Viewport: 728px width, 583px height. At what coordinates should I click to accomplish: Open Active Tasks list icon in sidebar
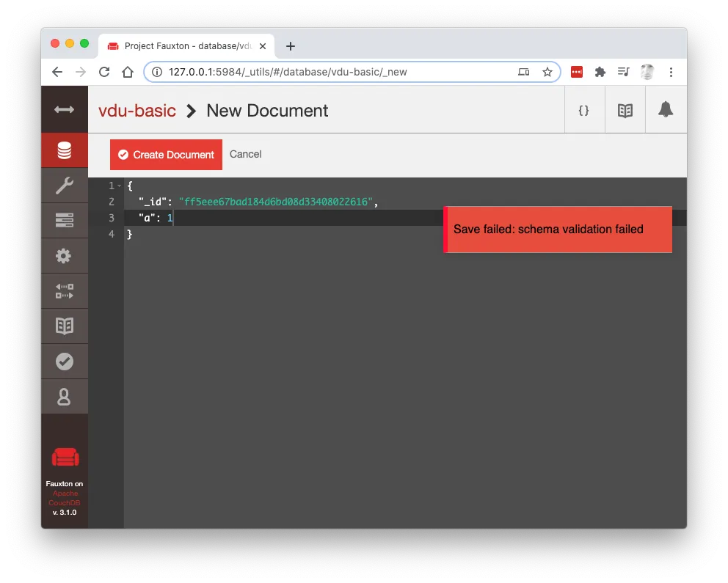tap(64, 220)
